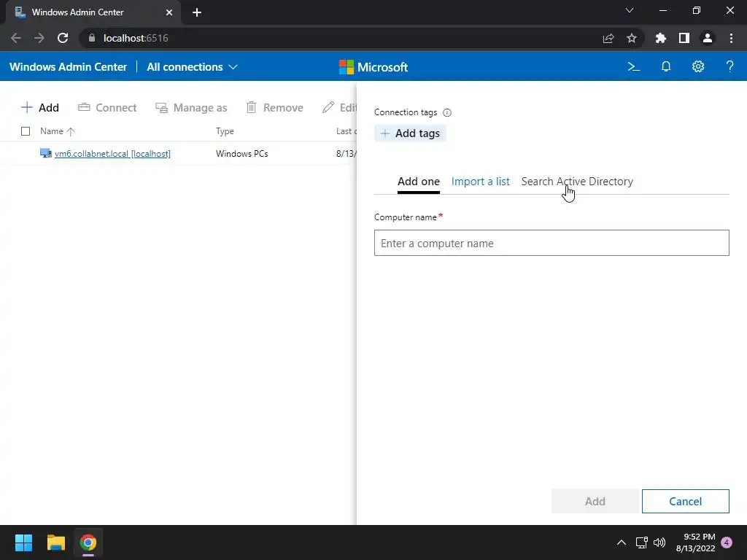Open the notifications bell

666,66
